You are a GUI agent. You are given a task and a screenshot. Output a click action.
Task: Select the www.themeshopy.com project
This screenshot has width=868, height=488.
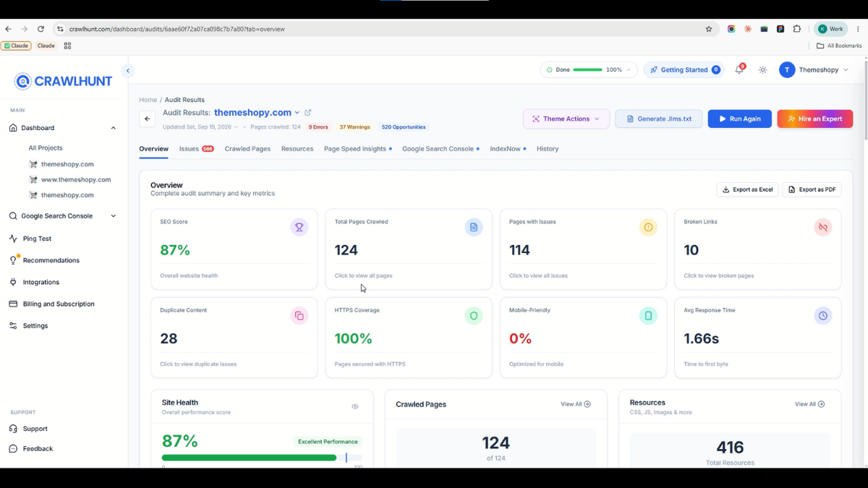tap(76, 179)
